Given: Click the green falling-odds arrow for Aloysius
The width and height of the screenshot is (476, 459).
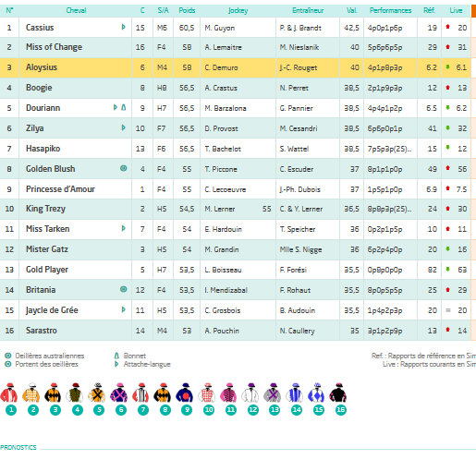Looking at the screenshot, I should click(x=448, y=66).
